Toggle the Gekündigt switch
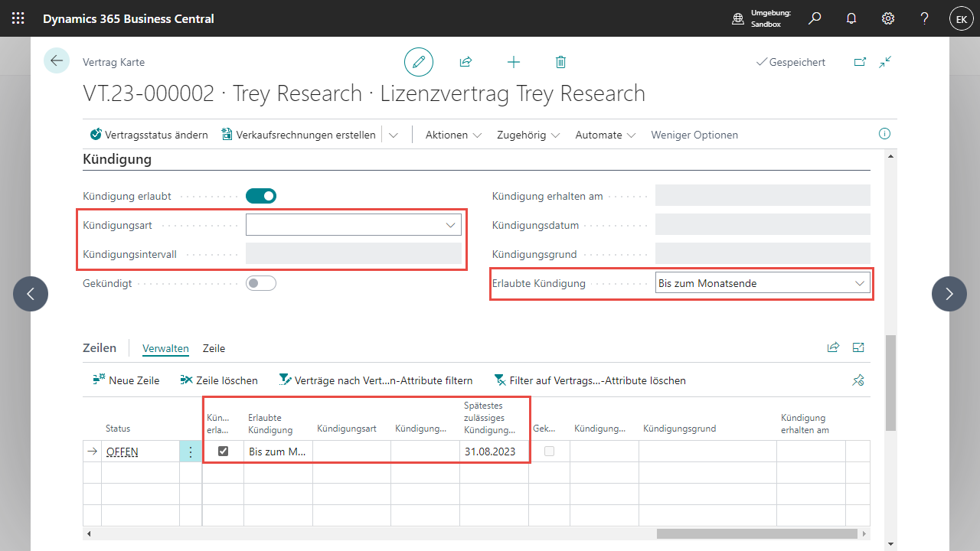 pos(261,283)
